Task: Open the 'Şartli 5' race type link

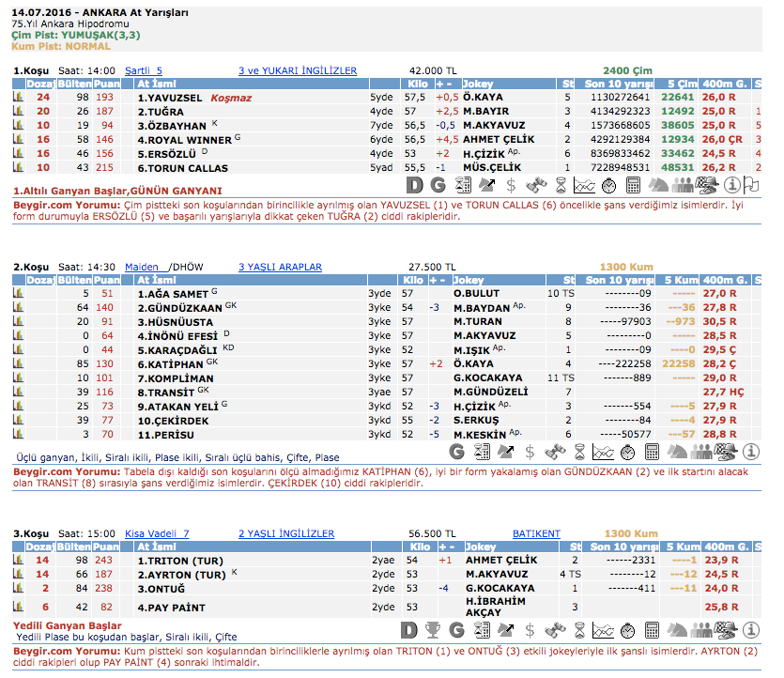Action: [x=143, y=70]
